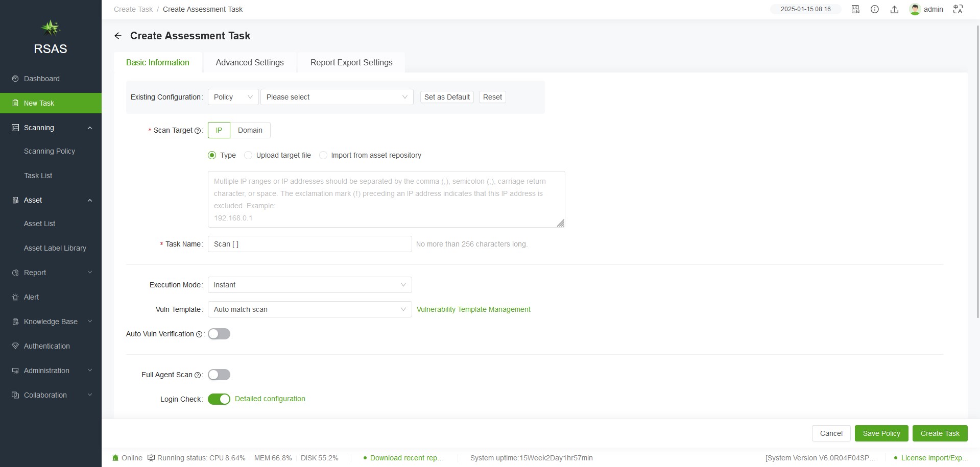Switch language with the translate icon

[x=958, y=9]
